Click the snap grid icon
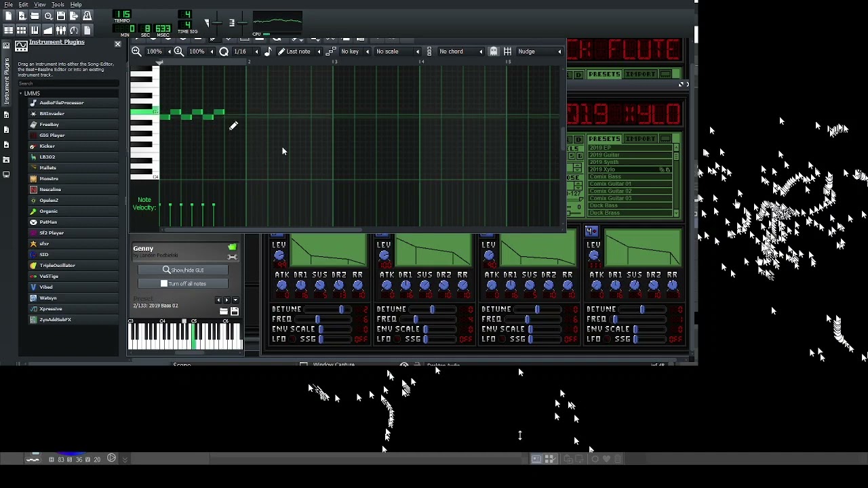This screenshot has height=488, width=868. (x=507, y=52)
